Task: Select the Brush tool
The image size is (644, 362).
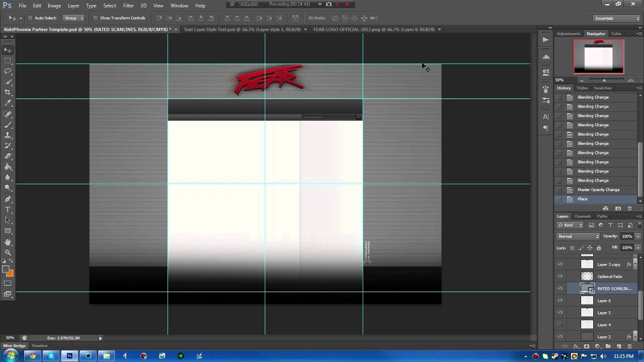Action: pos(8,125)
